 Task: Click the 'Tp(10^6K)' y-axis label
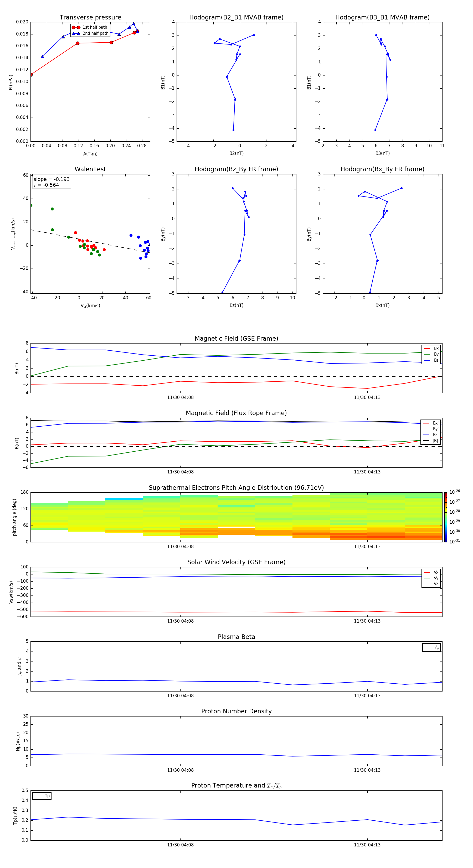tap(15, 815)
